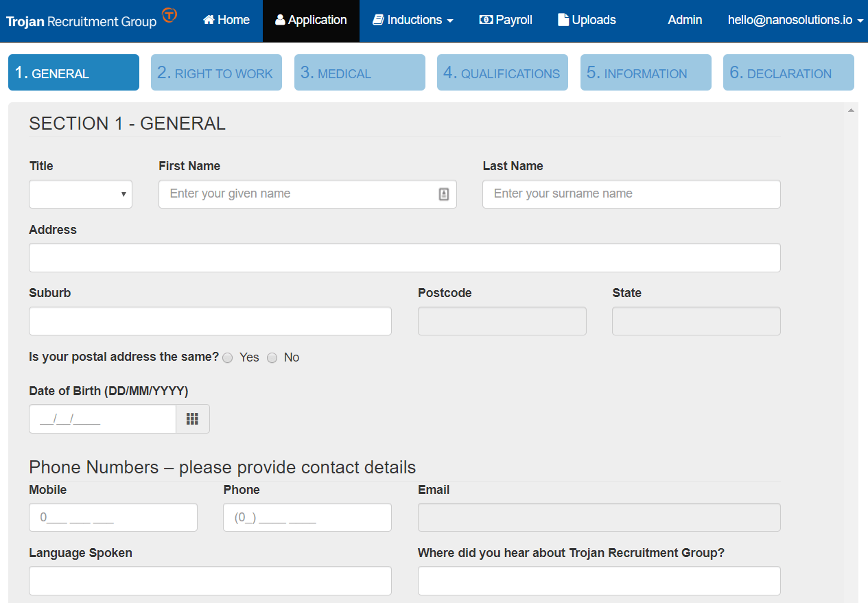Open the 4. Qualifications step
Image resolution: width=868 pixels, height=603 pixels.
click(x=502, y=73)
